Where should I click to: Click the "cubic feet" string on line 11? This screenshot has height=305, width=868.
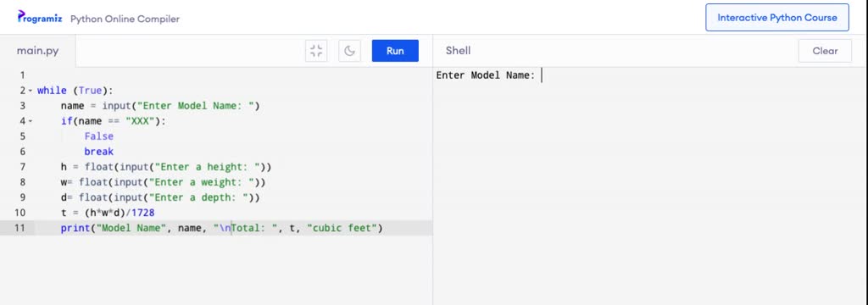[342, 228]
